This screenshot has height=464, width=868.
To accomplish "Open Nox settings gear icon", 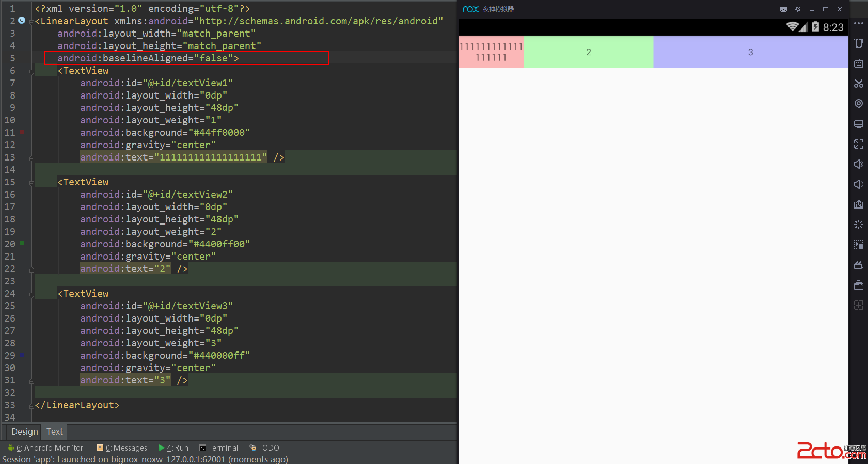I will [x=798, y=9].
